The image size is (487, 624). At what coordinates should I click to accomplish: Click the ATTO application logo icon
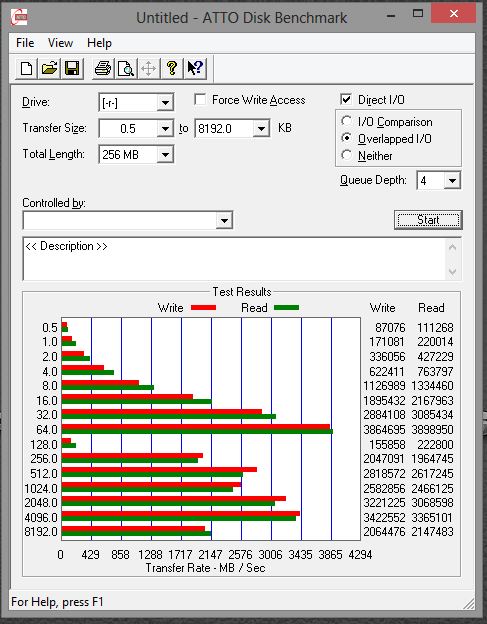[19, 17]
